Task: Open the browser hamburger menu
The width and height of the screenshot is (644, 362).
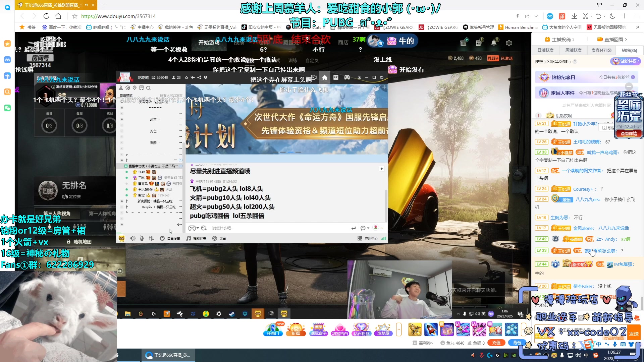Action: [x=637, y=16]
